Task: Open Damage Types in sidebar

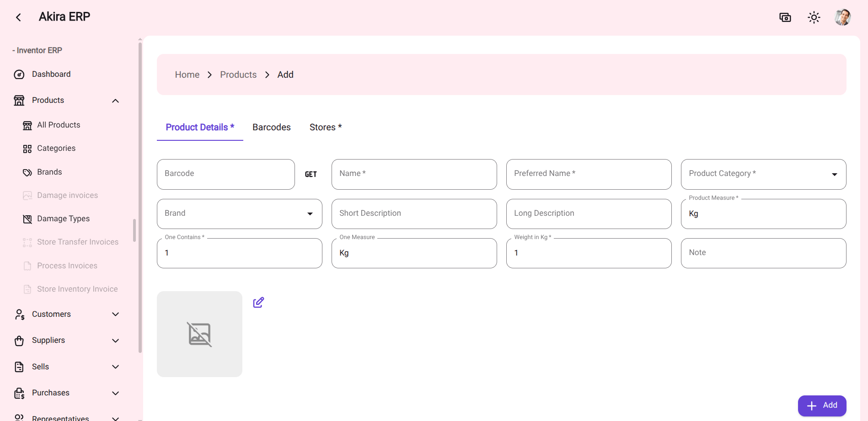Action: [63, 218]
